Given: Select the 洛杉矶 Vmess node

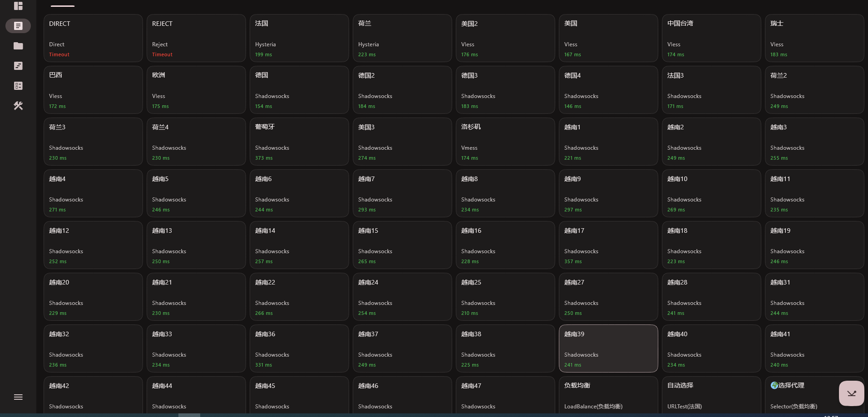Looking at the screenshot, I should coord(505,142).
